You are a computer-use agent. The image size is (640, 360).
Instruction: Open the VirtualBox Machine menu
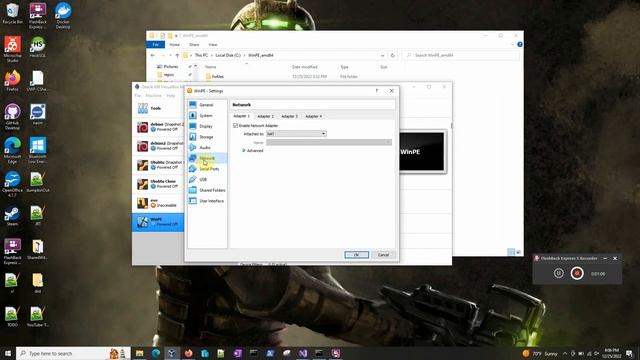[x=153, y=96]
